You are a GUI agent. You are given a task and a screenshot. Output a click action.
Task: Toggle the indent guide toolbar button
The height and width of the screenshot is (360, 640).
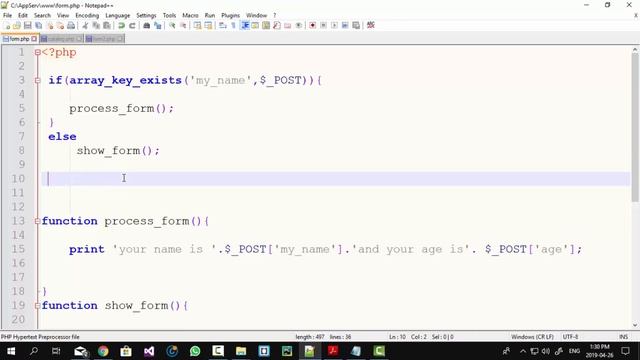click(245, 25)
